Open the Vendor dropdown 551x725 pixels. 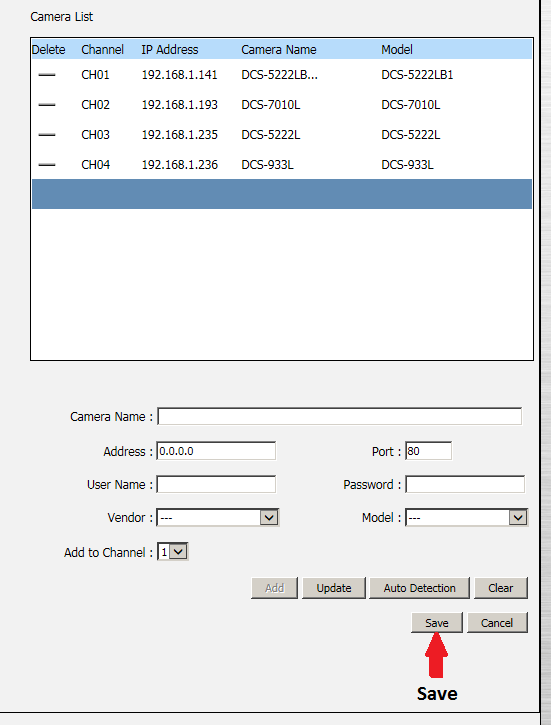pos(218,517)
